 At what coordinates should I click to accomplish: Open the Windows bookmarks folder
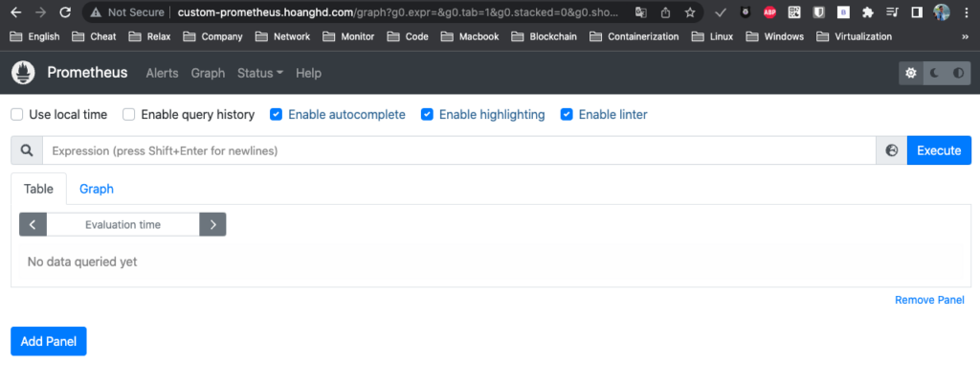775,37
